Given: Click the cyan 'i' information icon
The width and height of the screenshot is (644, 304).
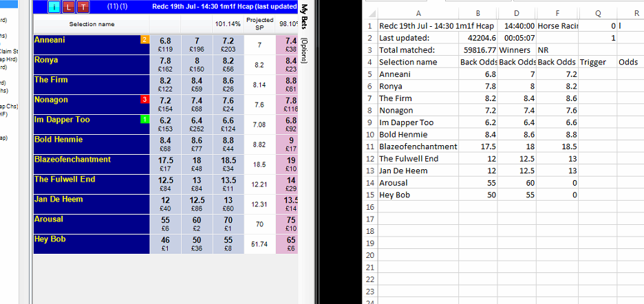Looking at the screenshot, I should [x=54, y=7].
